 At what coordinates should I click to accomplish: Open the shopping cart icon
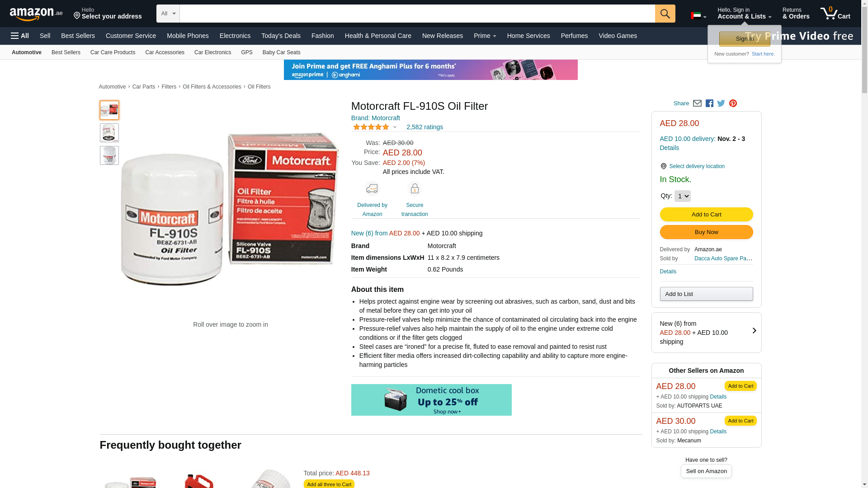tap(835, 13)
